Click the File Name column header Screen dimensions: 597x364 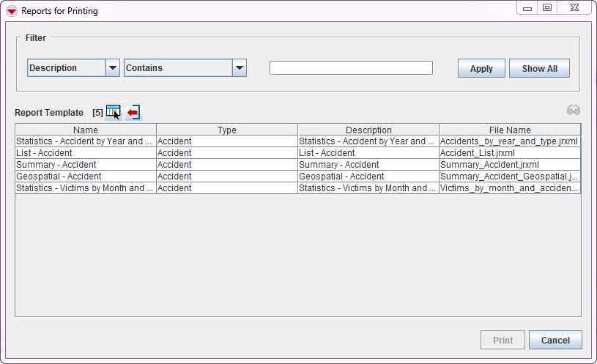510,130
